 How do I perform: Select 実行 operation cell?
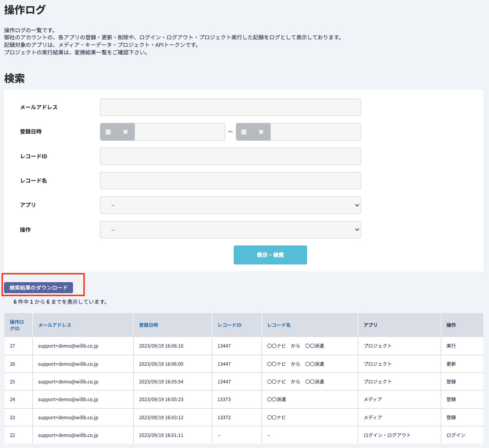click(x=462, y=346)
